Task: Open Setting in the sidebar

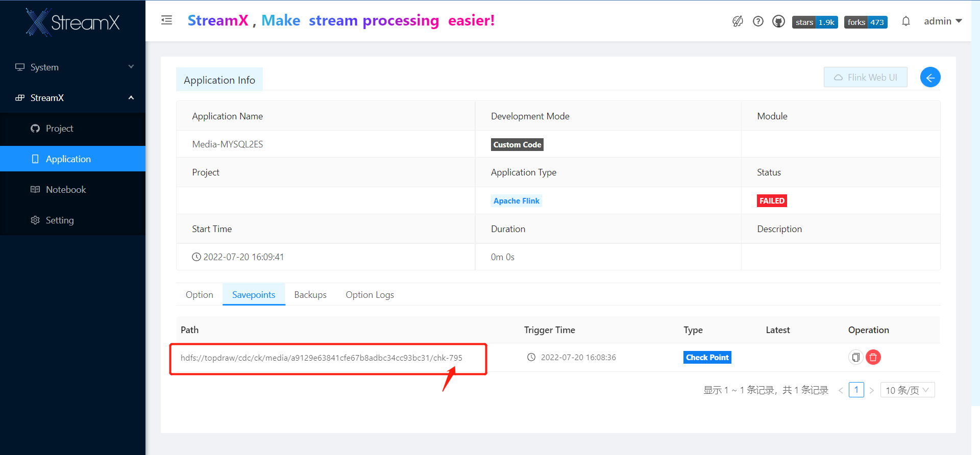Action: 72,220
